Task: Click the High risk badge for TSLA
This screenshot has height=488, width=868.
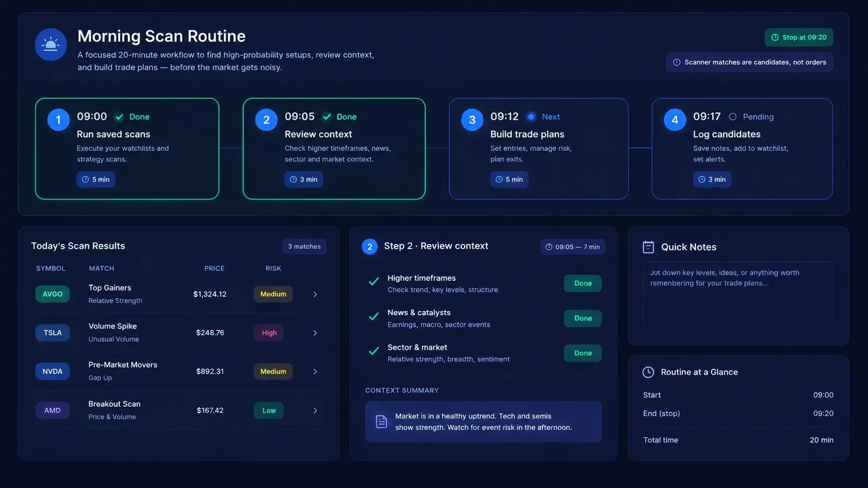Action: (269, 333)
